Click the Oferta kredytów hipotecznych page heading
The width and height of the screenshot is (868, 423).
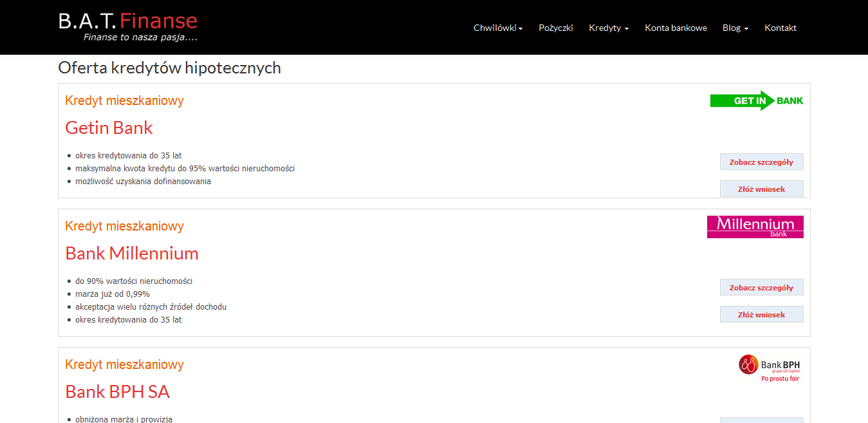169,68
